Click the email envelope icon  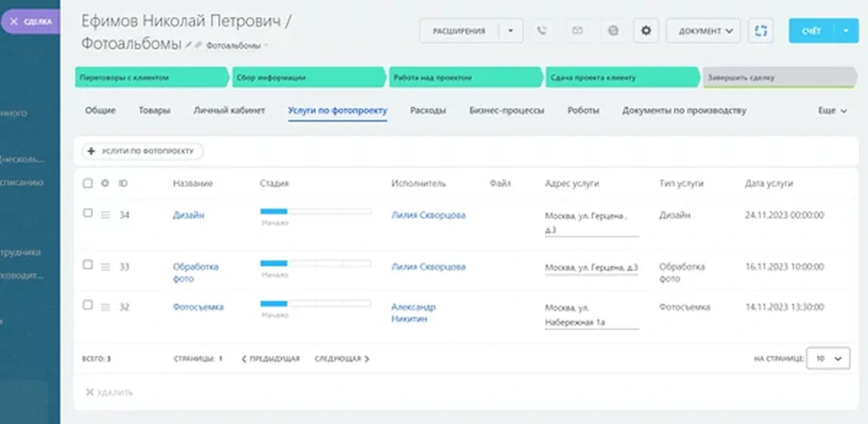pyautogui.click(x=577, y=31)
